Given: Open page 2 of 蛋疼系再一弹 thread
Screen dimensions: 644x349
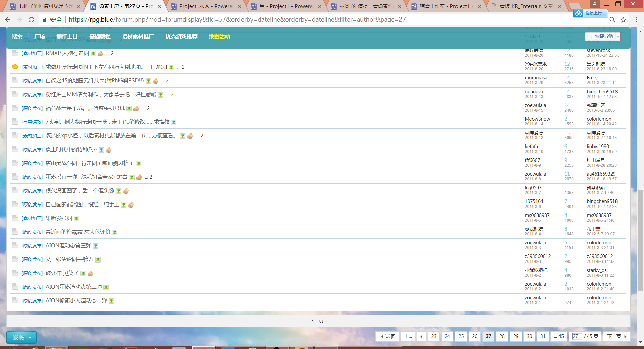Looking at the screenshot, I should 151,177.
